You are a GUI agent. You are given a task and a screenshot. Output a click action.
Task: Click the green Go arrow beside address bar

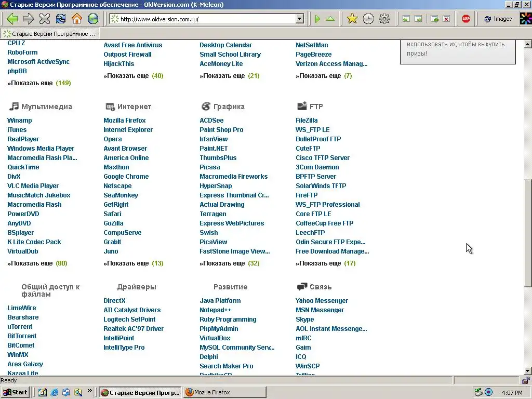[x=317, y=19]
